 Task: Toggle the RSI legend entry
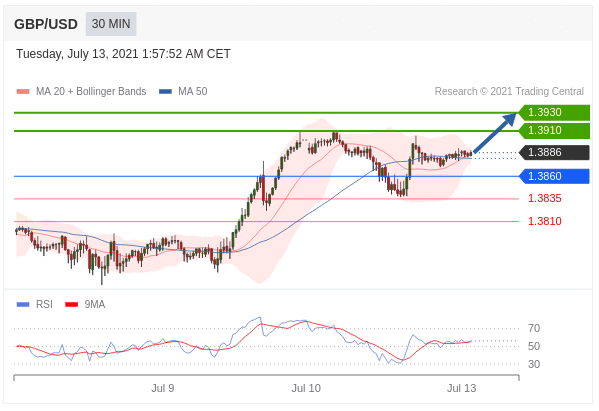click(44, 304)
